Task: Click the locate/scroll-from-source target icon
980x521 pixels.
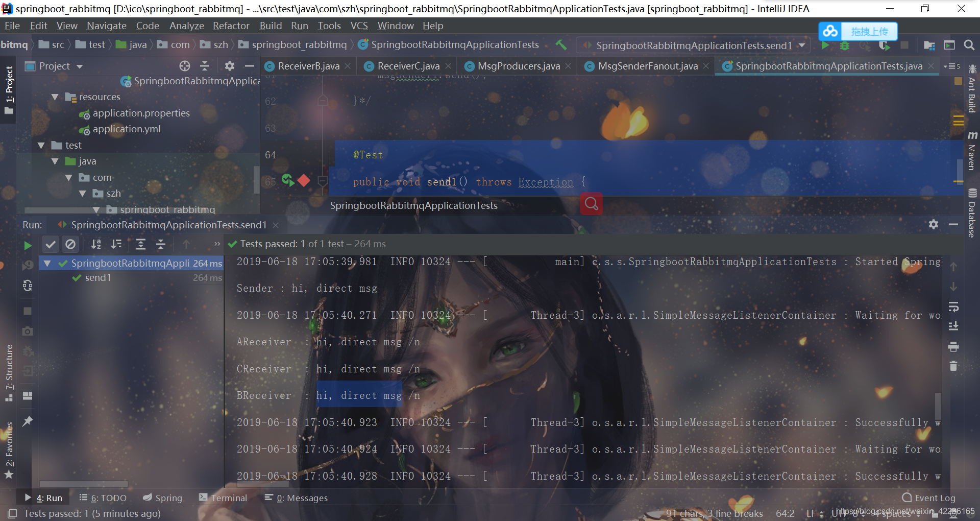Action: 185,66
